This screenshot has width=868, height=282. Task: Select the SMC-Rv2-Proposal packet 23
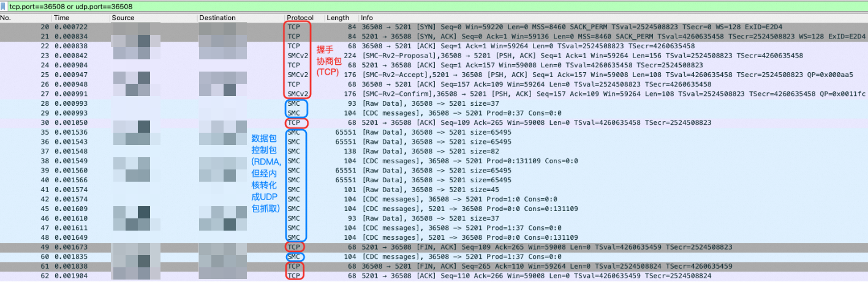point(434,55)
